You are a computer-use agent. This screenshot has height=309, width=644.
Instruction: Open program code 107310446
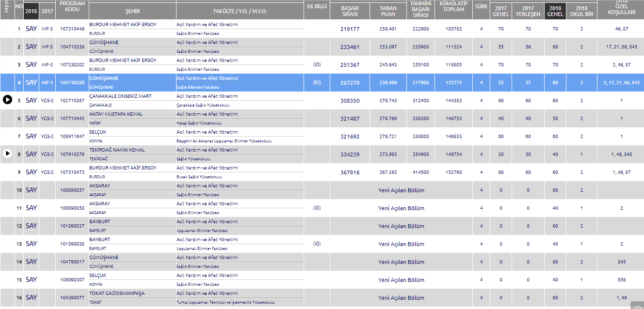coord(72,29)
